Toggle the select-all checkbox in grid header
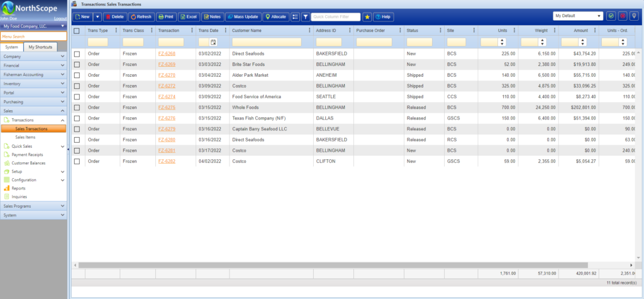The image size is (644, 299). tap(77, 30)
